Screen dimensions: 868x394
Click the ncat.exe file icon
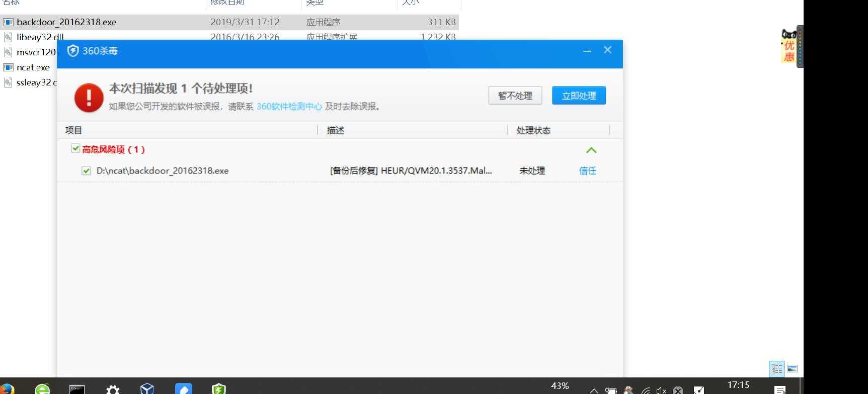click(x=8, y=67)
